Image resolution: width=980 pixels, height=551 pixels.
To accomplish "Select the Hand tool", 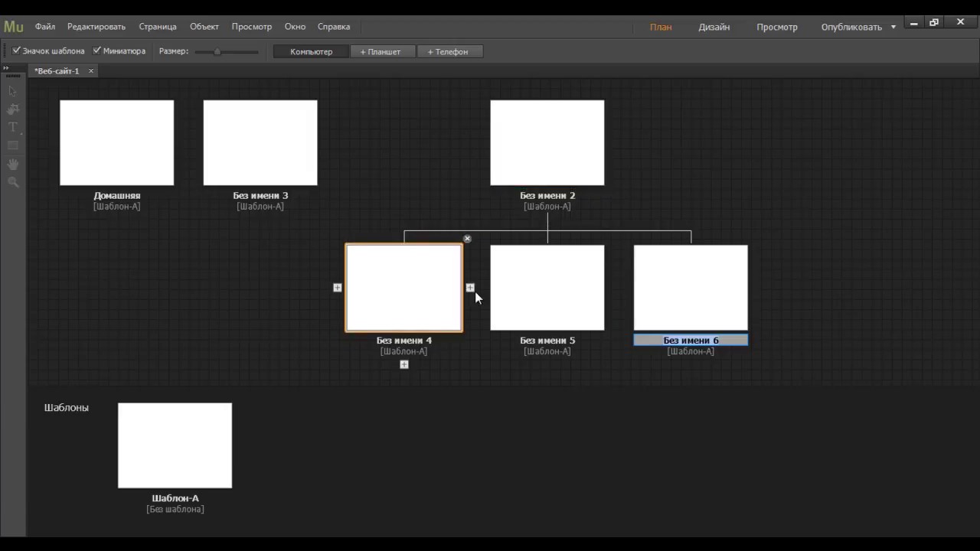I will [x=13, y=164].
